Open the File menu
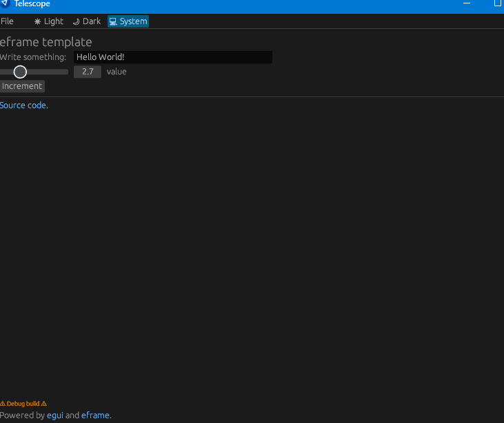 tap(7, 21)
